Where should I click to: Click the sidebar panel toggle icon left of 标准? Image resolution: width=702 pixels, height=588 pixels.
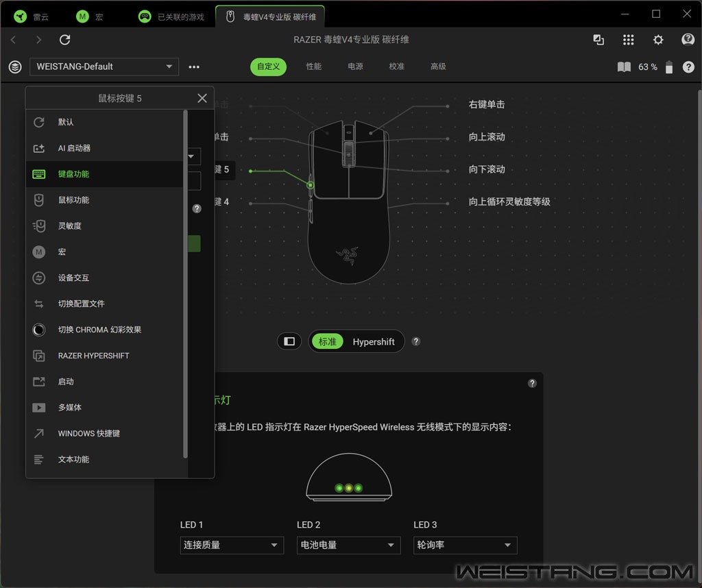click(289, 341)
